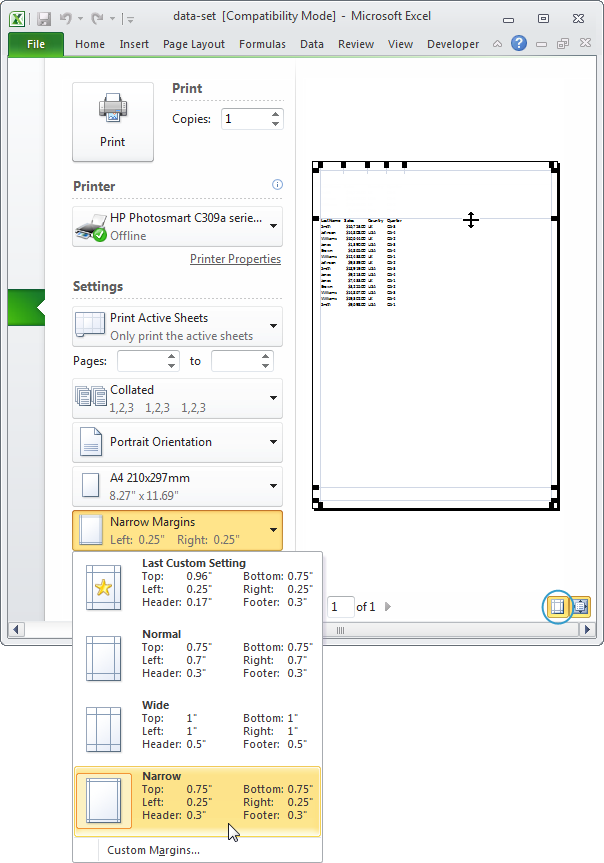Increase the Copies count with up arrow
This screenshot has width=604, height=863.
(x=275, y=113)
